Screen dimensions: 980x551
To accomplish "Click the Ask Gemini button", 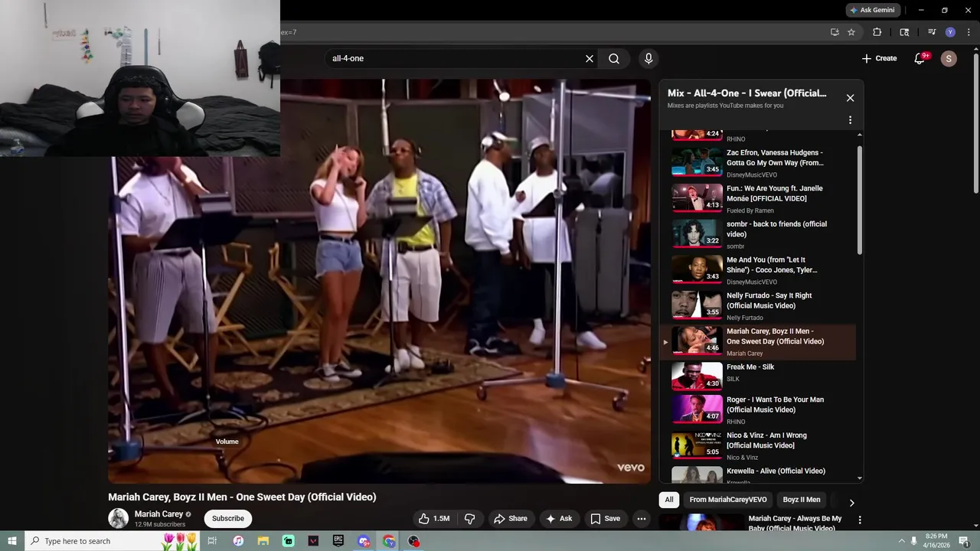I will click(872, 10).
